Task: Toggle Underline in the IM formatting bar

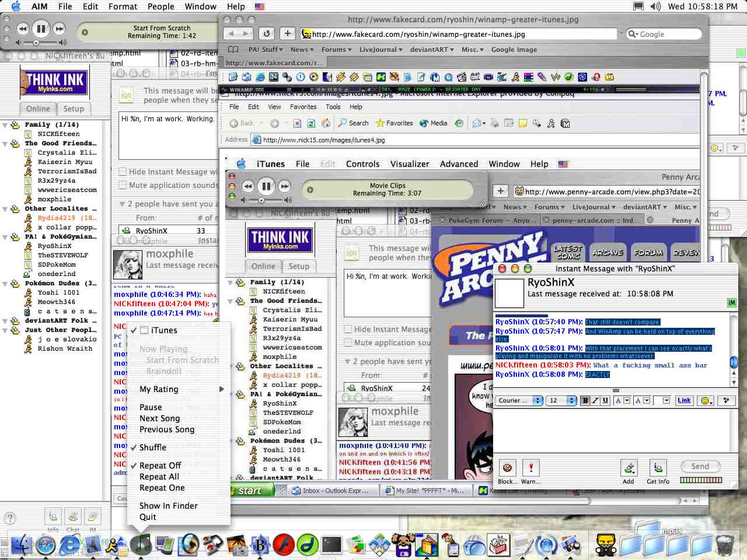Action: point(605,401)
